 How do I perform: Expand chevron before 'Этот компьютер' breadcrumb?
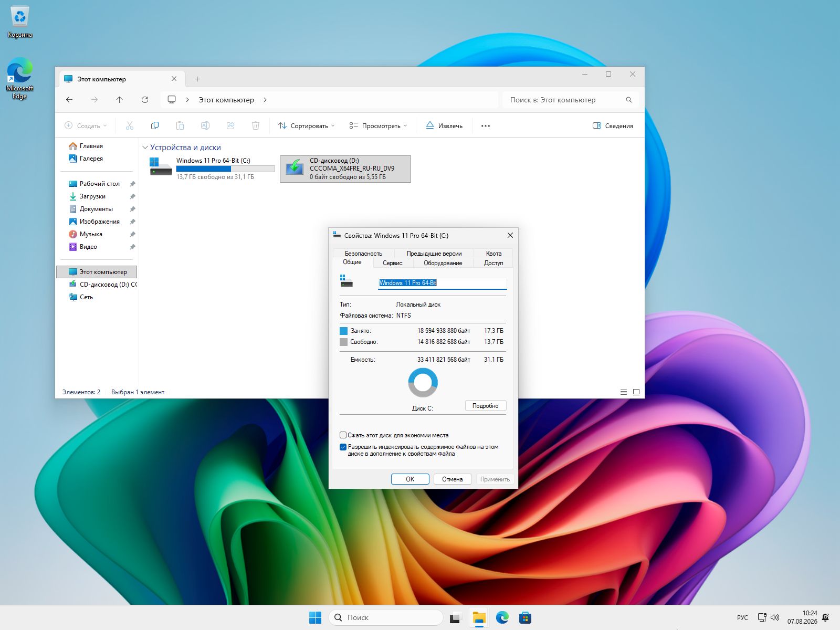coord(187,100)
